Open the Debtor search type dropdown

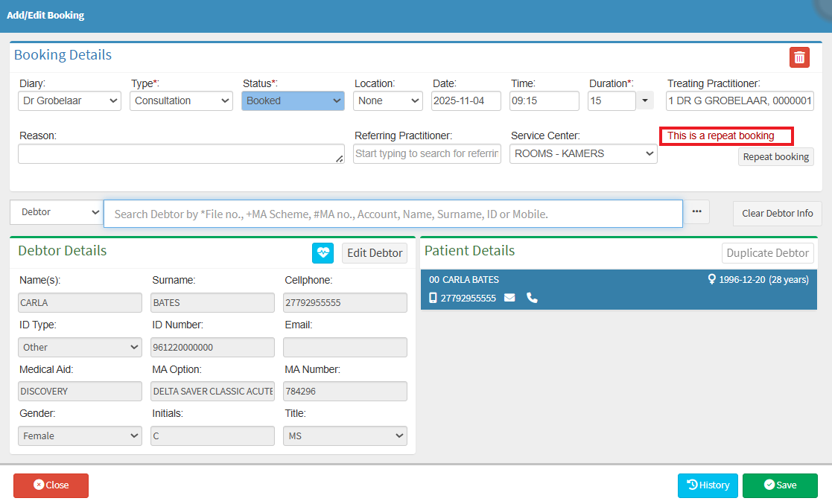(56, 212)
